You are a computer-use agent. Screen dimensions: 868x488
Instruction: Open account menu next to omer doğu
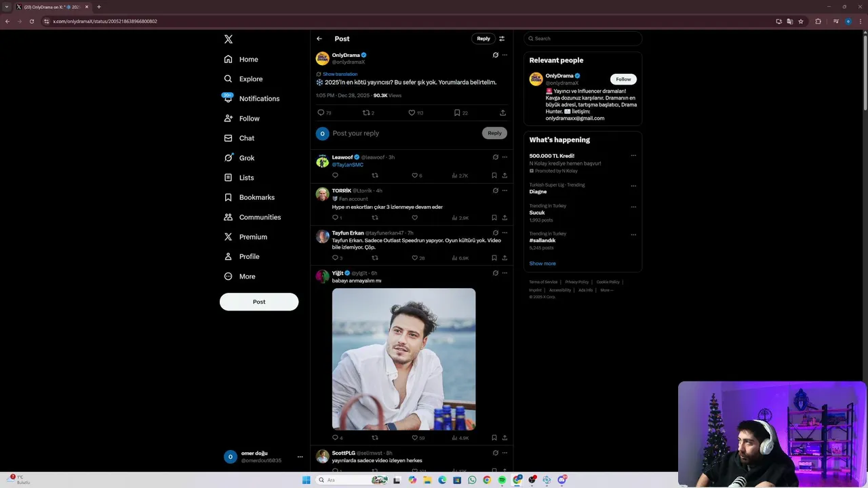[300, 457]
